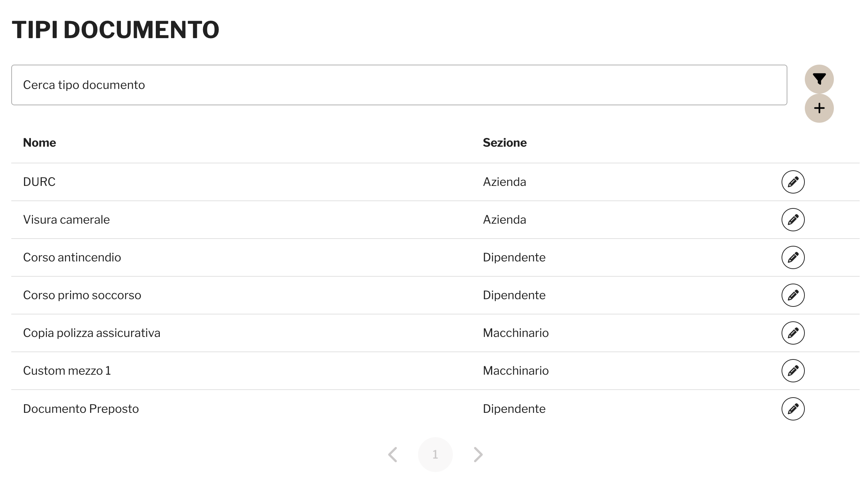Select the DURC row name

[39, 182]
